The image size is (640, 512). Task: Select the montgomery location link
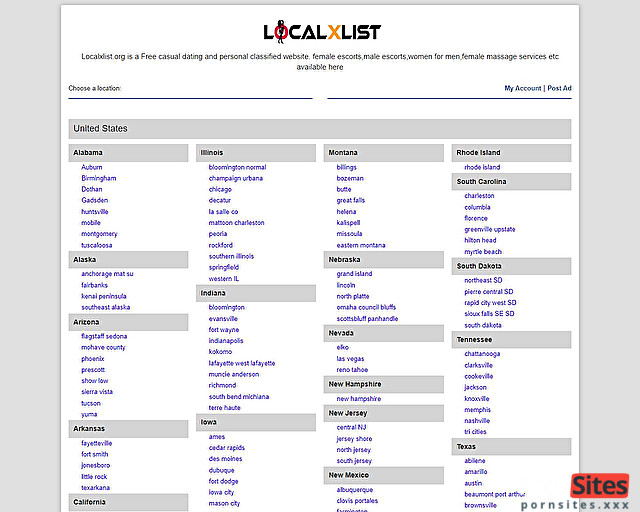pos(99,234)
